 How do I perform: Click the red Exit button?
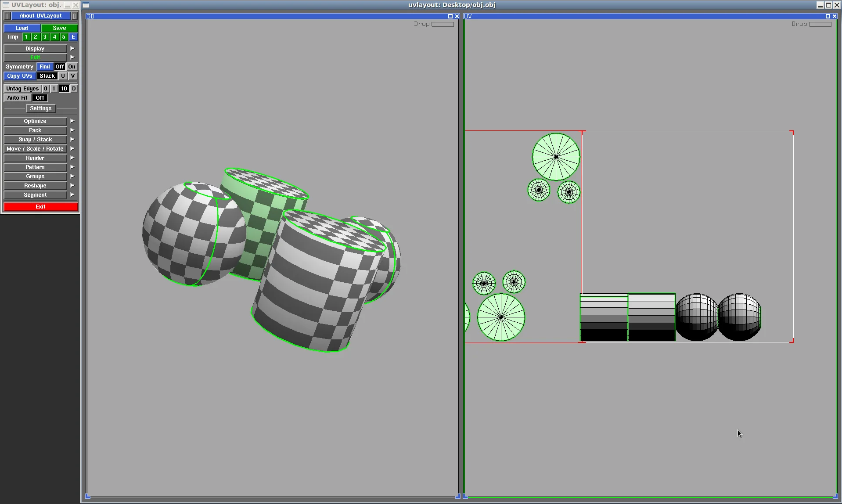(40, 206)
